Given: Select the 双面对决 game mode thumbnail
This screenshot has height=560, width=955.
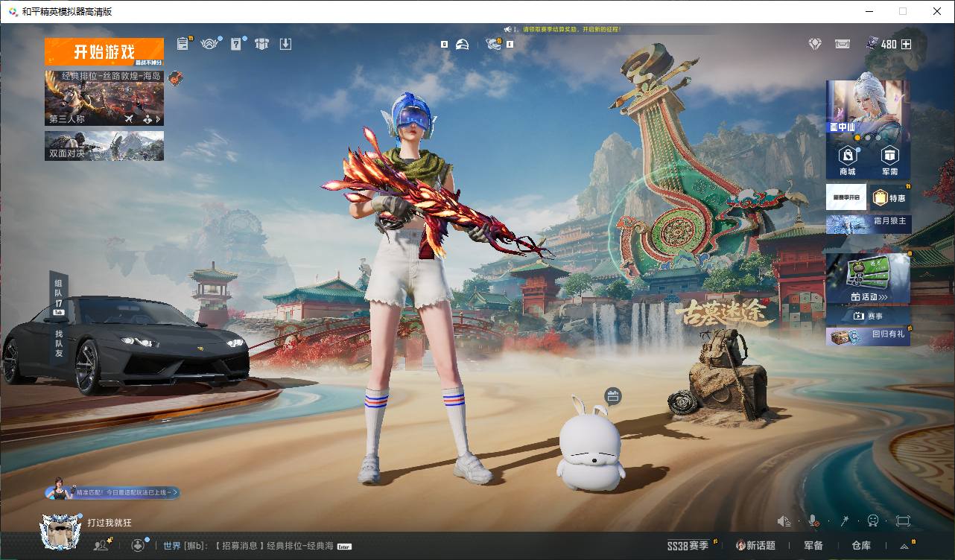Looking at the screenshot, I should click(x=104, y=146).
